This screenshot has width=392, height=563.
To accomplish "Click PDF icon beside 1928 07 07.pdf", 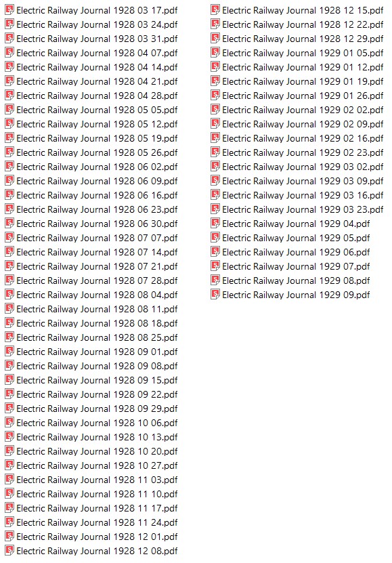I will 9,237.
